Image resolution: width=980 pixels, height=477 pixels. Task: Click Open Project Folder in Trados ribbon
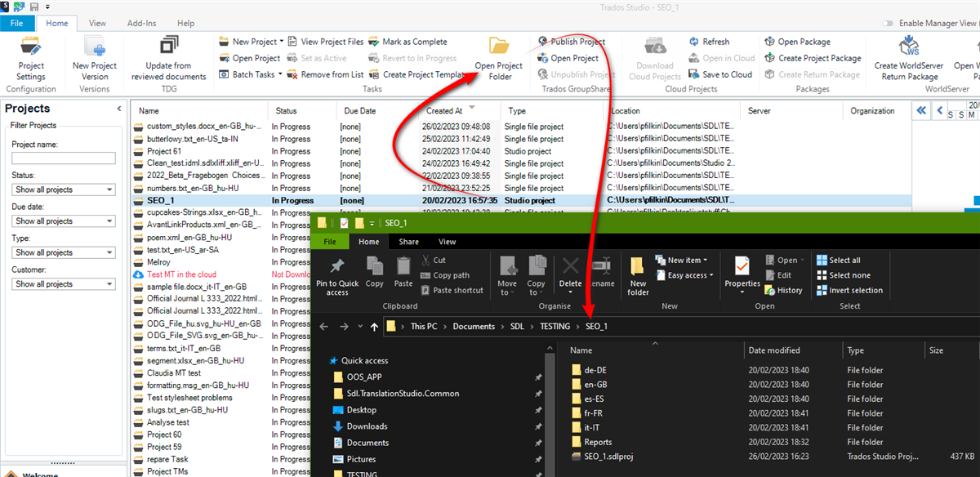click(x=499, y=58)
